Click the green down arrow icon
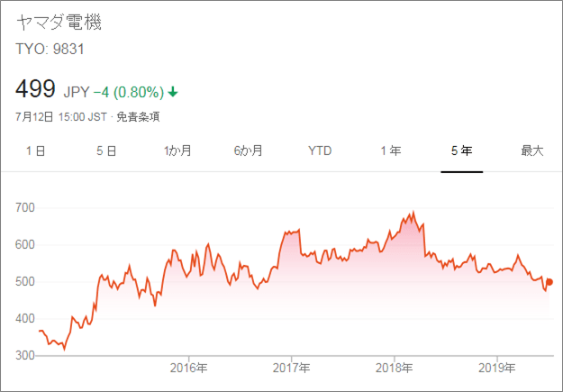Screen dimensions: 563x392 click(173, 92)
